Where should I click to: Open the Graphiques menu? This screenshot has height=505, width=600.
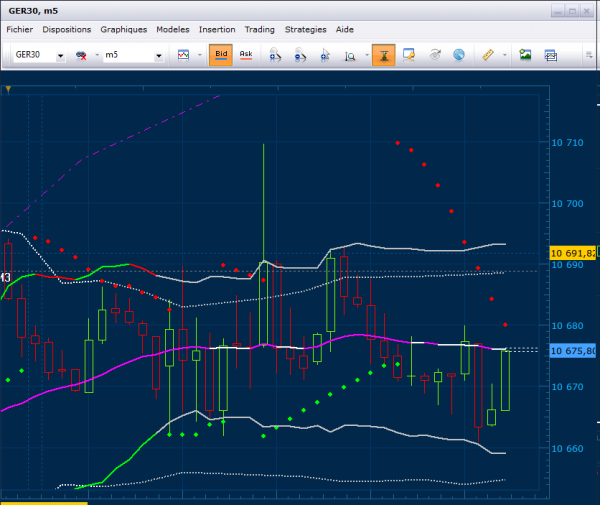(x=123, y=30)
